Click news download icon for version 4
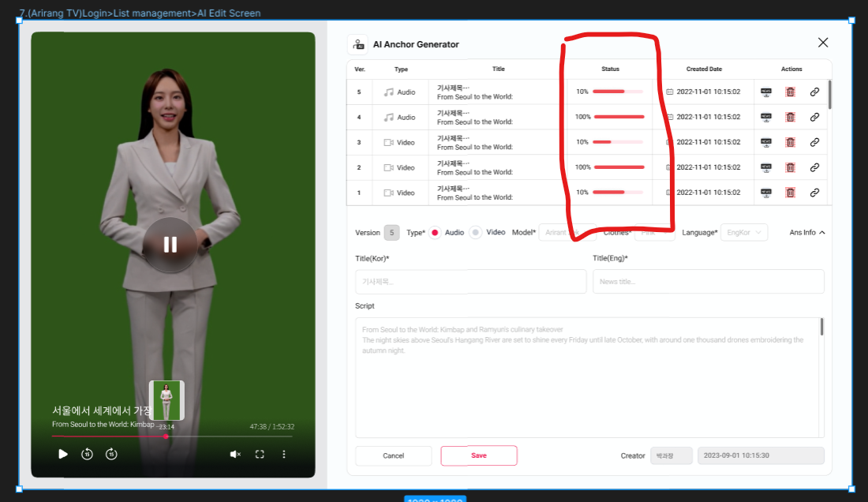 point(765,117)
